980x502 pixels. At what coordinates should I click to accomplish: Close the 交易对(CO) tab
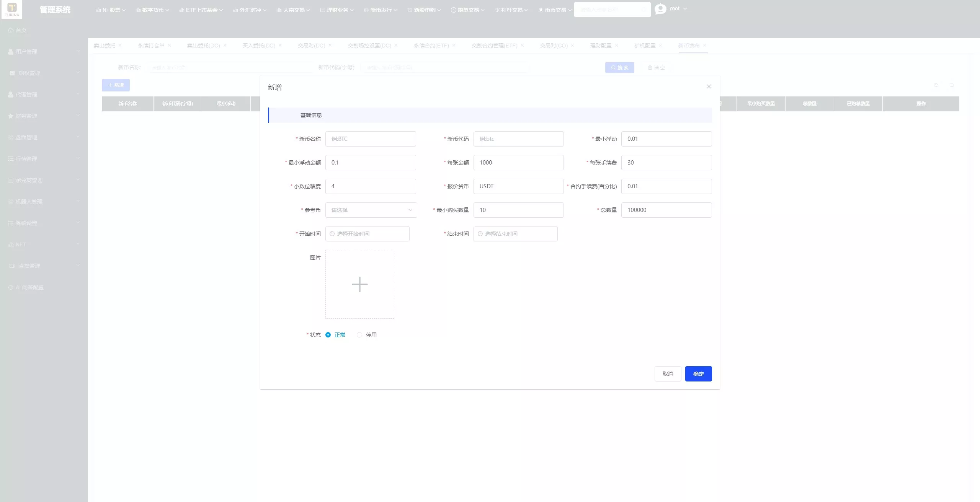[572, 45]
